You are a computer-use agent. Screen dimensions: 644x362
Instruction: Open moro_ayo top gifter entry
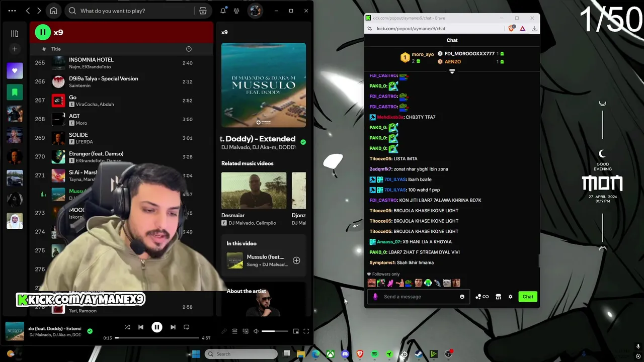tap(417, 57)
